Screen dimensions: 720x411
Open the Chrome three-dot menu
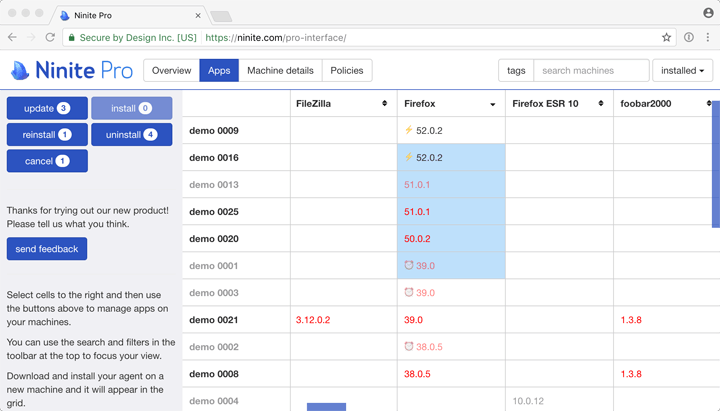coord(708,37)
